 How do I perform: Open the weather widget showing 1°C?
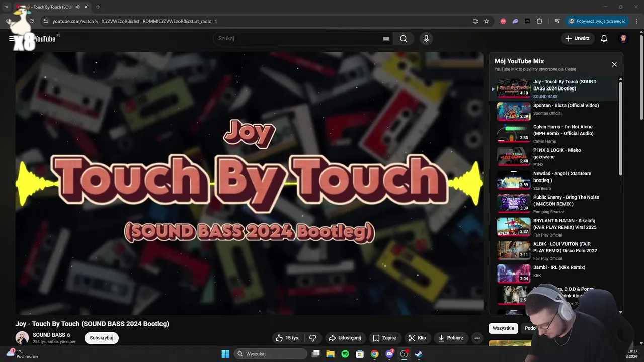[23, 354]
